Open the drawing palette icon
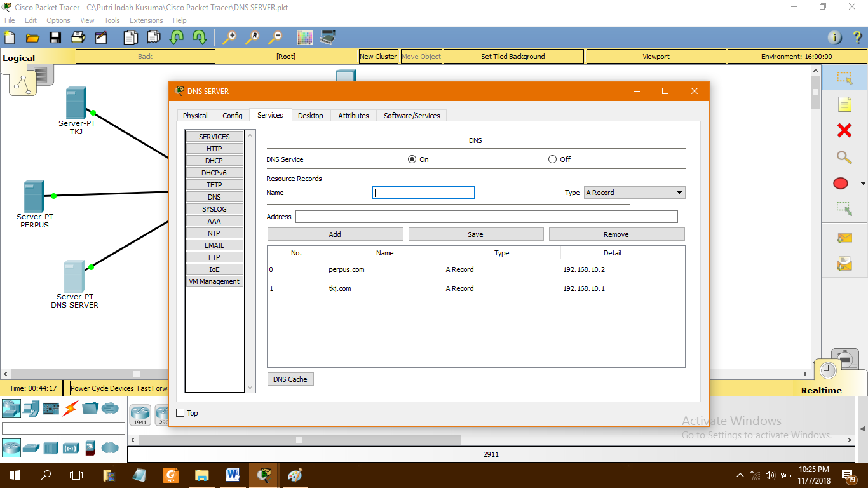The image size is (868, 488). (305, 37)
